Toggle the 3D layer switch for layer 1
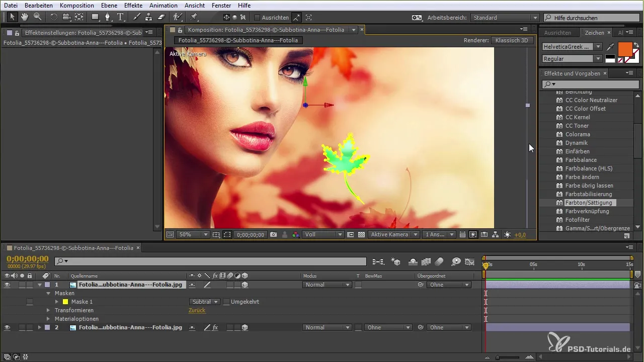Image resolution: width=644 pixels, height=362 pixels. (x=245, y=285)
